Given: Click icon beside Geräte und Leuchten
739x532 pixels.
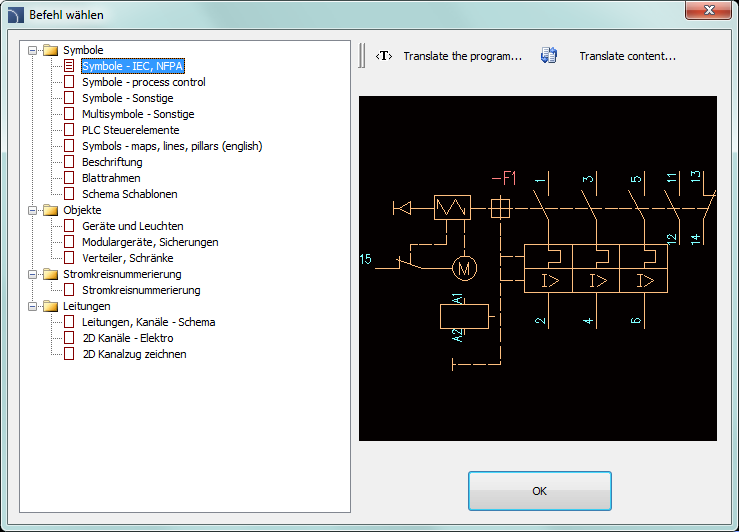Looking at the screenshot, I should coord(69,226).
